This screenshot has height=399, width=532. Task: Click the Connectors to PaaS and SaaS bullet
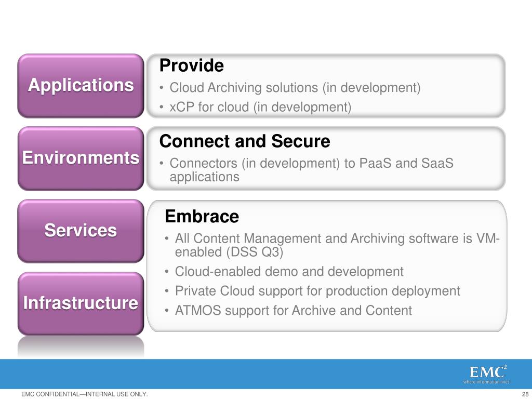coord(312,170)
